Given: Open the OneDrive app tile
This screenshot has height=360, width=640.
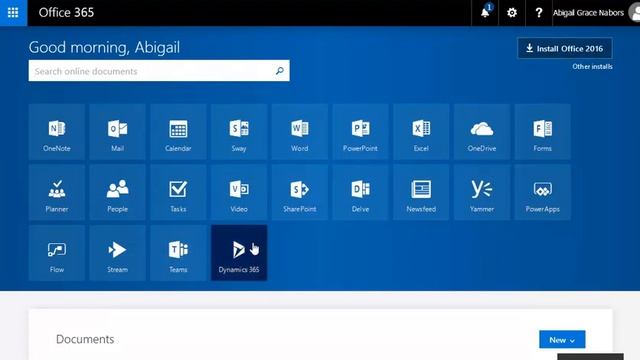Looking at the screenshot, I should 482,132.
